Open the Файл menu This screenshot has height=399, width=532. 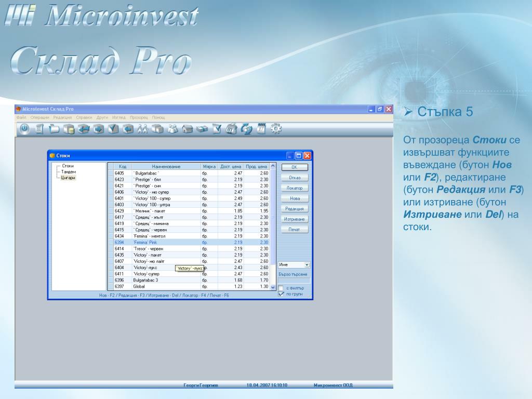coord(21,117)
